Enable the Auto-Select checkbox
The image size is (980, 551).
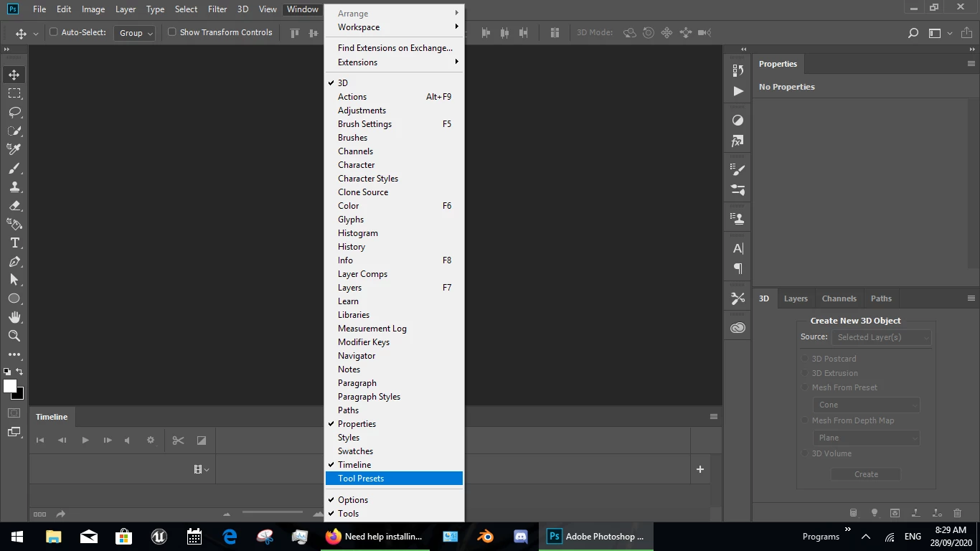tap(53, 32)
